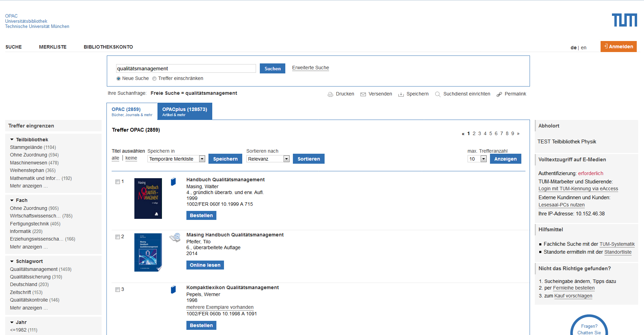Viewport: 644px width, 335px height.
Task: Open cover thumbnail of Handbuch Qualitätsmanagement 1999
Action: 148,199
